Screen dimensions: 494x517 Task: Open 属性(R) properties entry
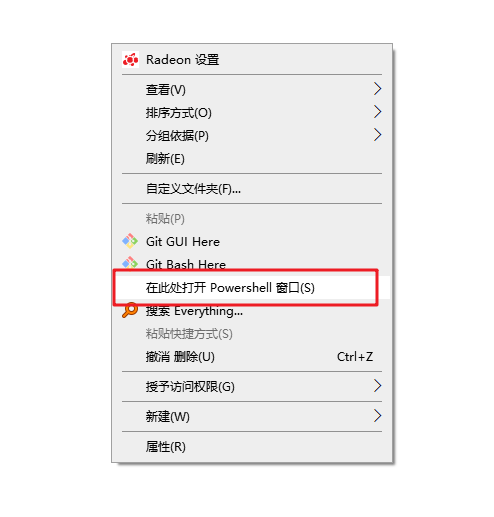point(252,447)
